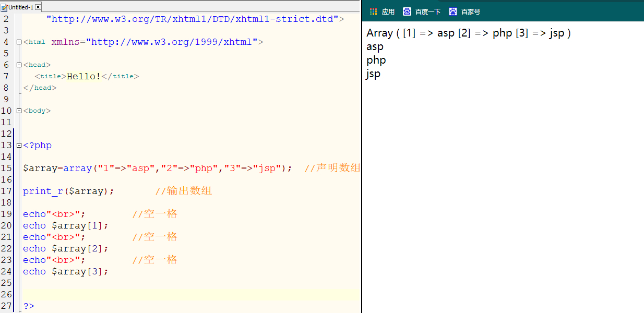Click the Baidu paw icon beside 百度一下

point(407,11)
